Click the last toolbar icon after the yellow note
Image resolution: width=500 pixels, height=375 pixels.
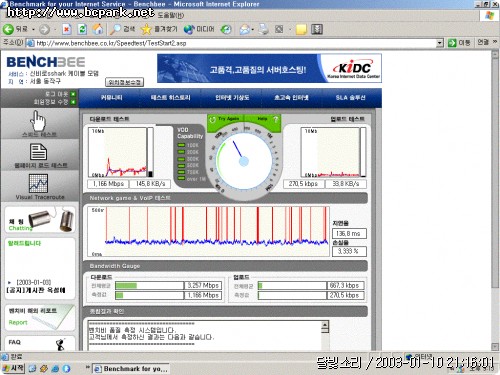(x=317, y=29)
